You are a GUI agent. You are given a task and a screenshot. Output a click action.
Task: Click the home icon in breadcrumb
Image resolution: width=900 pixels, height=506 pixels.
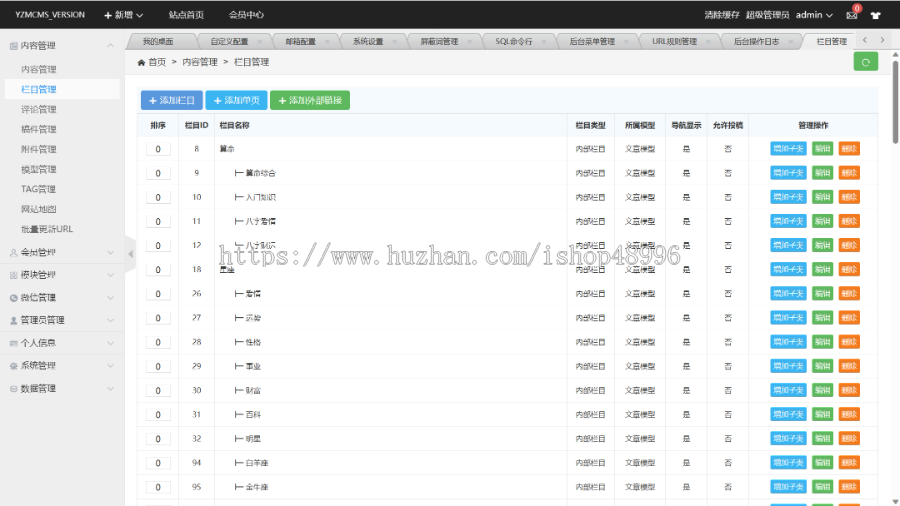[141, 62]
